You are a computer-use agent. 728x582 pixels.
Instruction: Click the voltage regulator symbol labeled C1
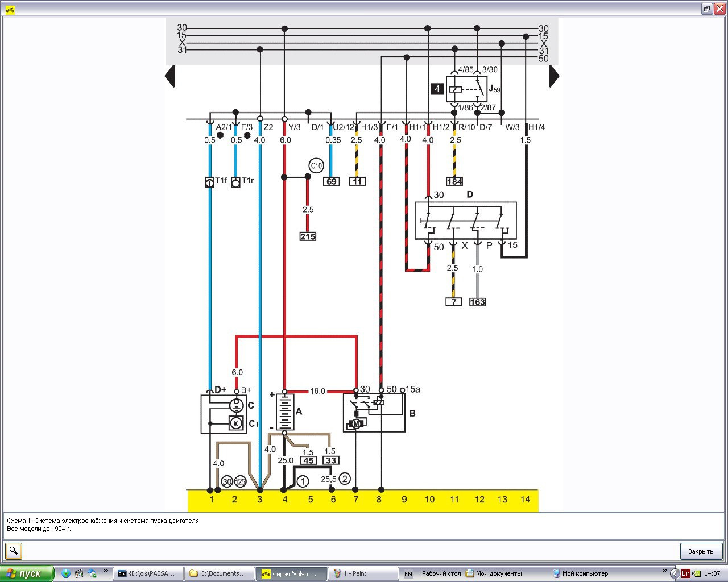pos(235,423)
